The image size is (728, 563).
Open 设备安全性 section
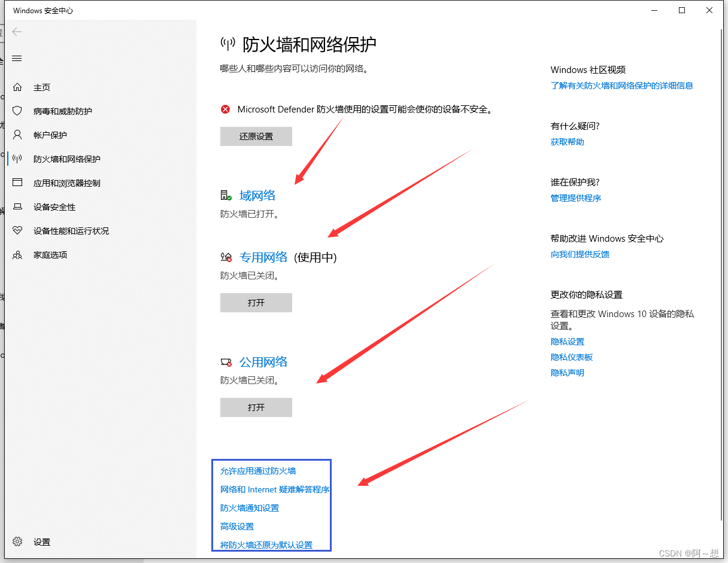(54, 207)
